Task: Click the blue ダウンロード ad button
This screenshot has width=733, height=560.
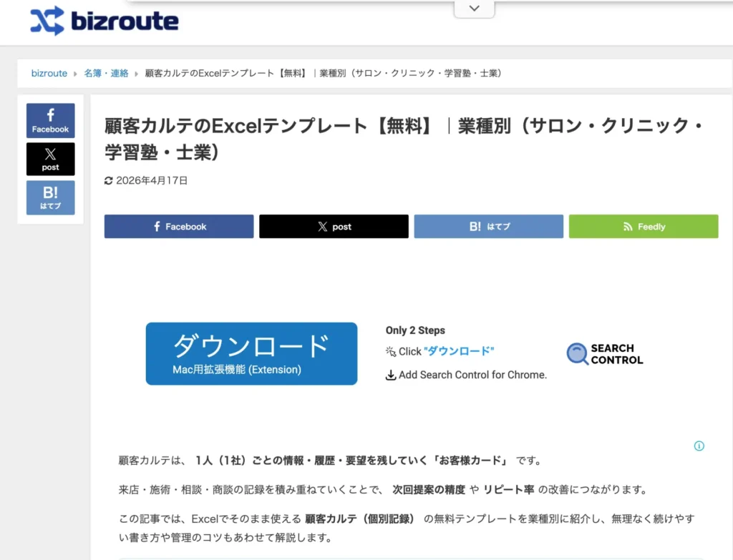Action: (251, 353)
